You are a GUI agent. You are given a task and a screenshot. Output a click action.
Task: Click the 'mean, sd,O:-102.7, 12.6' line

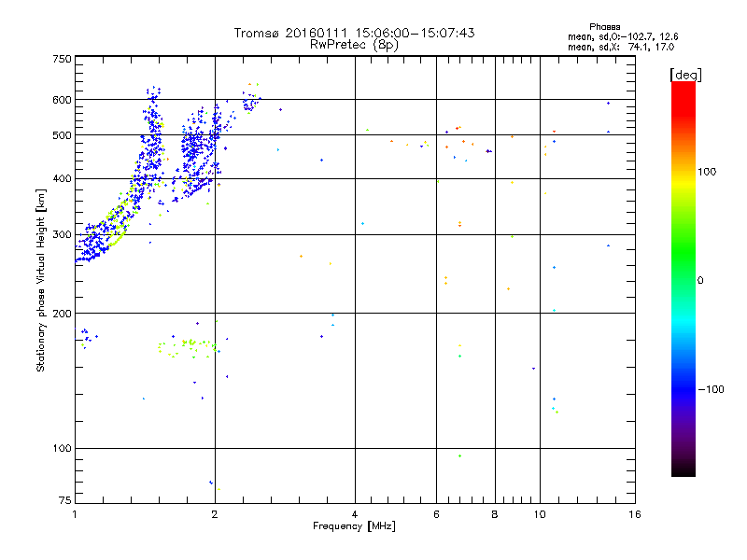(x=623, y=37)
